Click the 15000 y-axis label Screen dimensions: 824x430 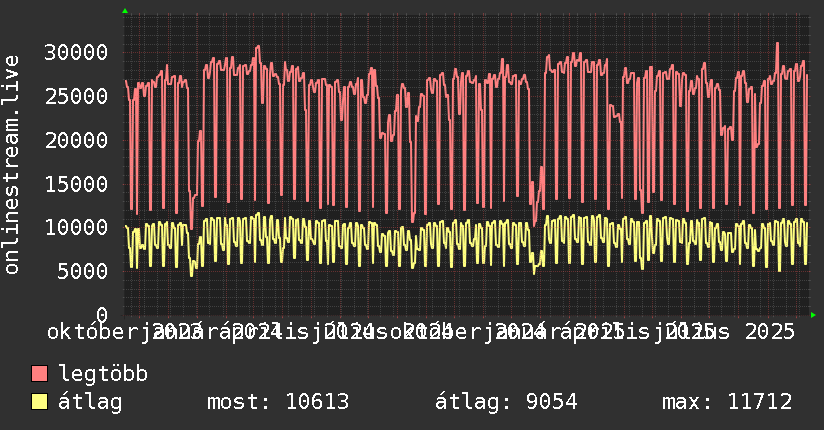(76, 184)
